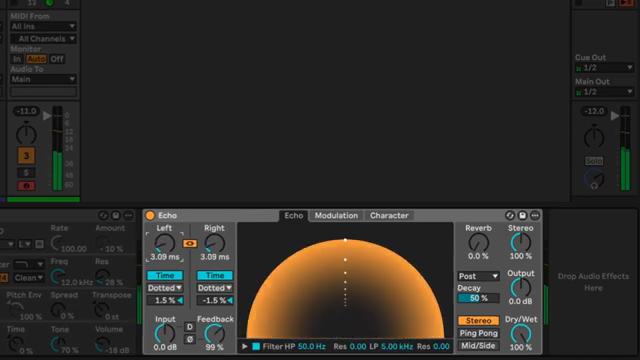Open the Echo device options menu icon
Screen dimensions: 640x360
coord(535,216)
